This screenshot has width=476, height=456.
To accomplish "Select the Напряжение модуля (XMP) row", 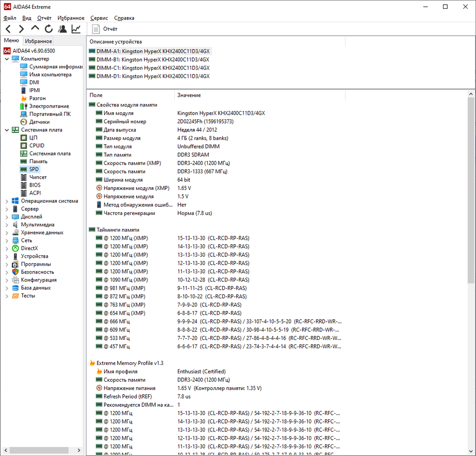I will click(216, 188).
